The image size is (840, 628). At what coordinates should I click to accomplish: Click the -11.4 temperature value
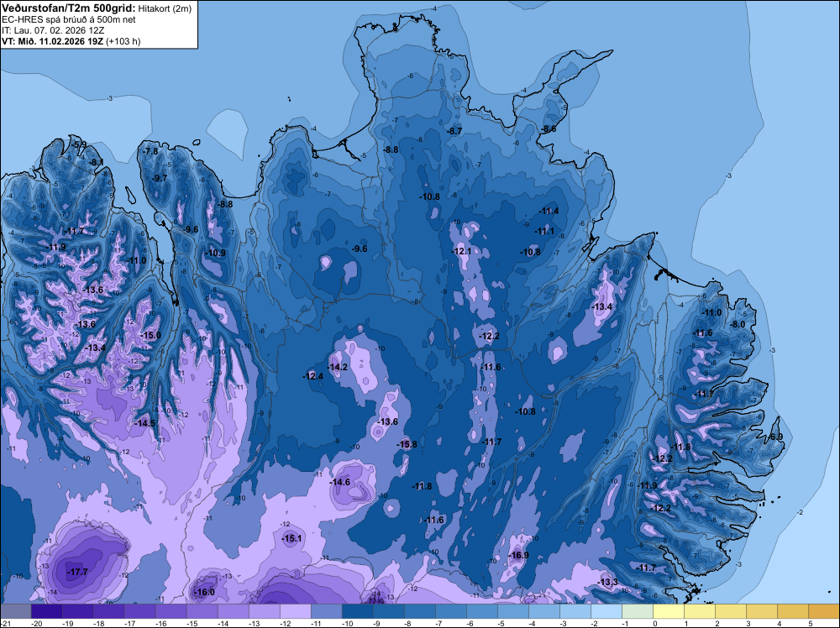click(549, 211)
